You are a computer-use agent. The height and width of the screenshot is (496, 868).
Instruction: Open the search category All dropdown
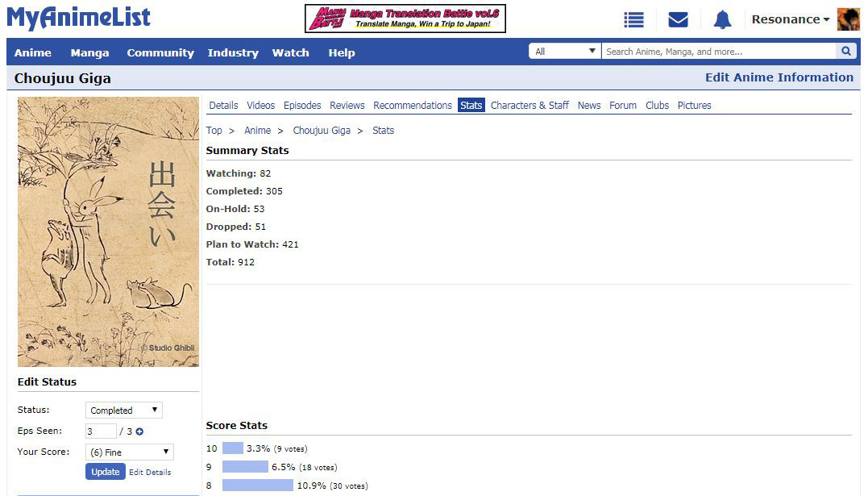(x=565, y=52)
